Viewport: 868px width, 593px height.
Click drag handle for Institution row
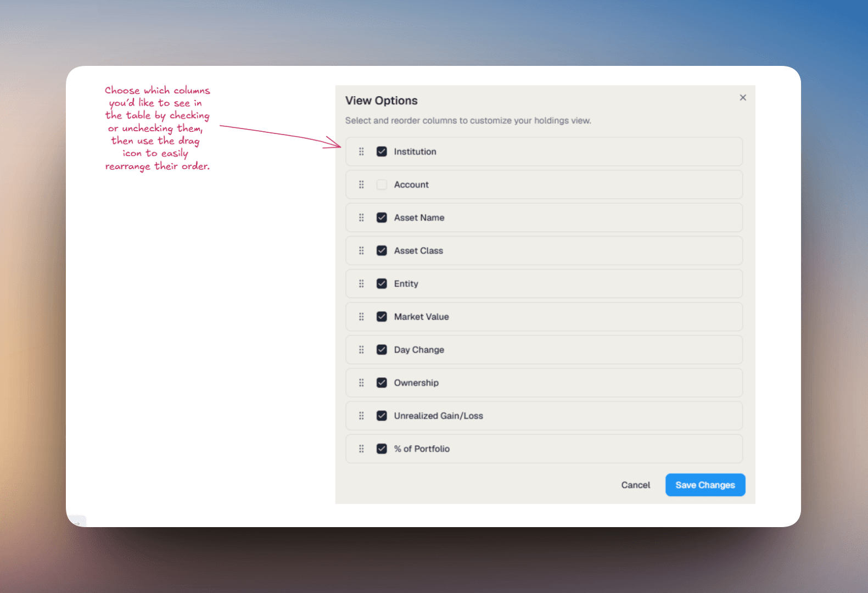pos(361,152)
